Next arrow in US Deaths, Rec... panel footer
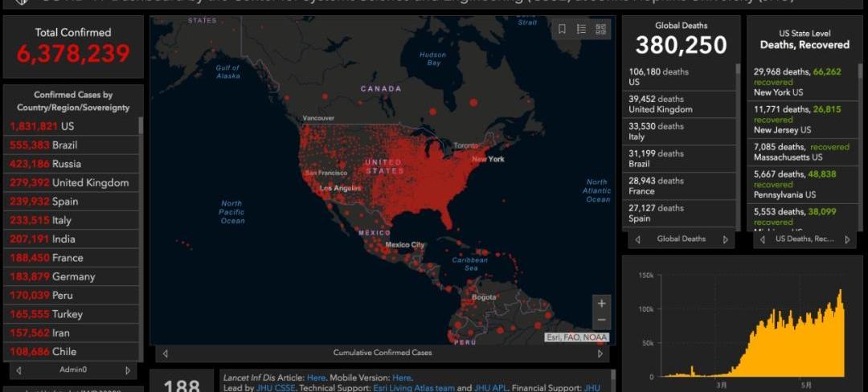The width and height of the screenshot is (868, 392). [848, 239]
